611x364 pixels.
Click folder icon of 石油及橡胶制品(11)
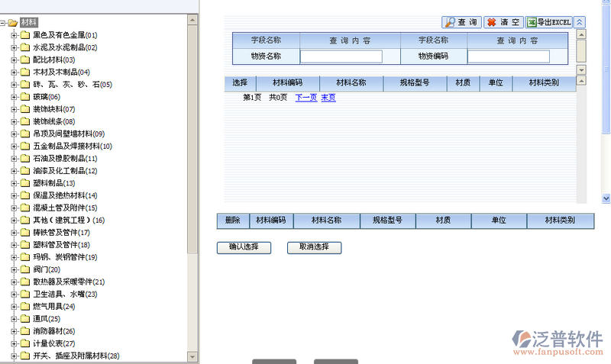(25, 159)
